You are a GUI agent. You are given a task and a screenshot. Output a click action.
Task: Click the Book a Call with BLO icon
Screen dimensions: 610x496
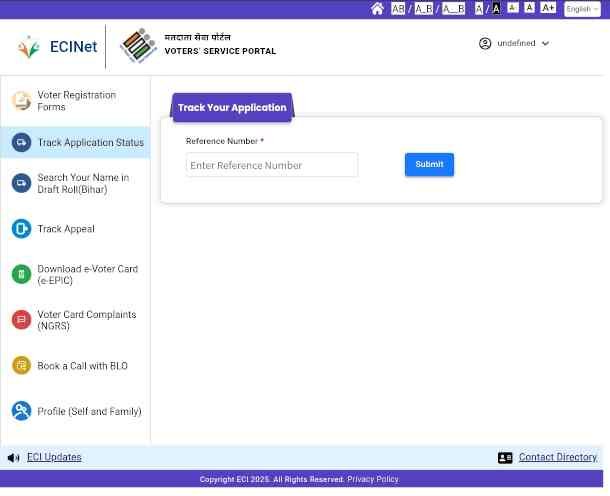(x=21, y=366)
